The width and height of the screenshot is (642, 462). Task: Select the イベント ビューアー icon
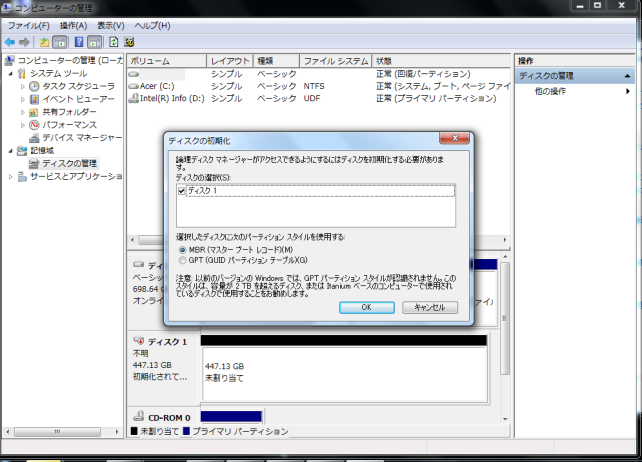pyautogui.click(x=34, y=99)
